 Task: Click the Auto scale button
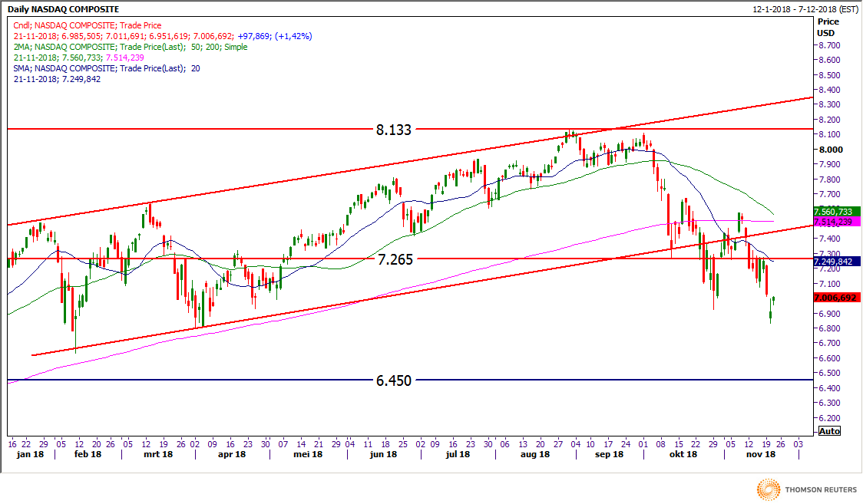click(829, 431)
